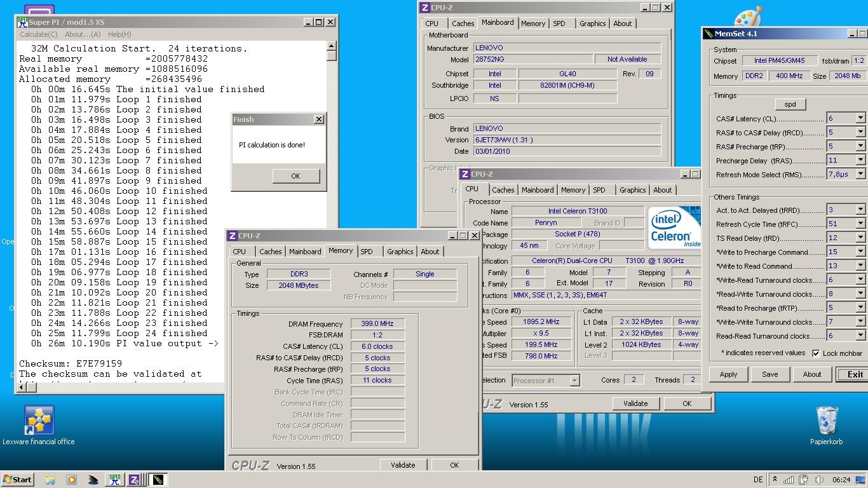Expand RAS# to CAS# Delay dropdown in MemSet
This screenshot has height=488, width=868.
point(860,132)
